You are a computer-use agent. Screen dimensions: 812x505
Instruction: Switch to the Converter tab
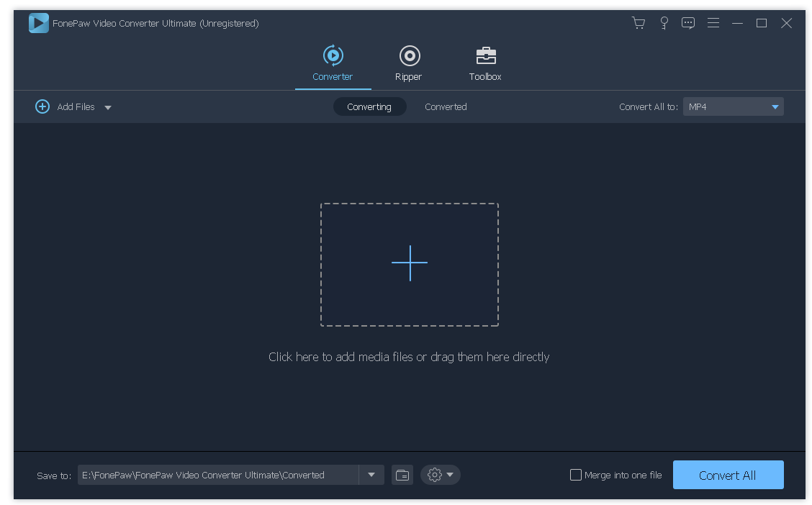333,63
